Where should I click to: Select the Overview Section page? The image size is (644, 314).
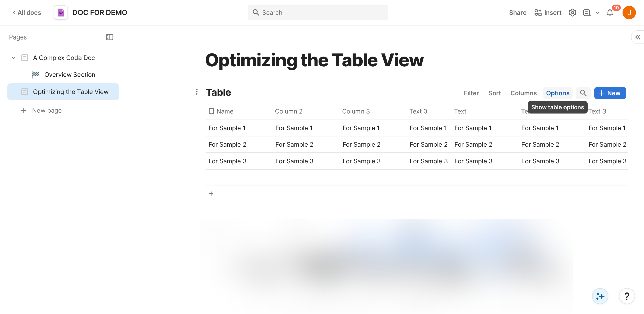(x=69, y=75)
